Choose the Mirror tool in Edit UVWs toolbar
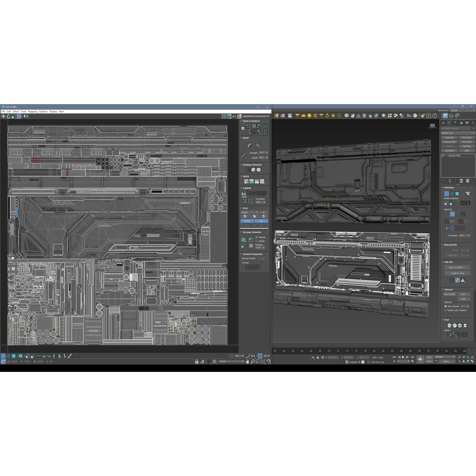The width and height of the screenshot is (476, 476). point(26,116)
